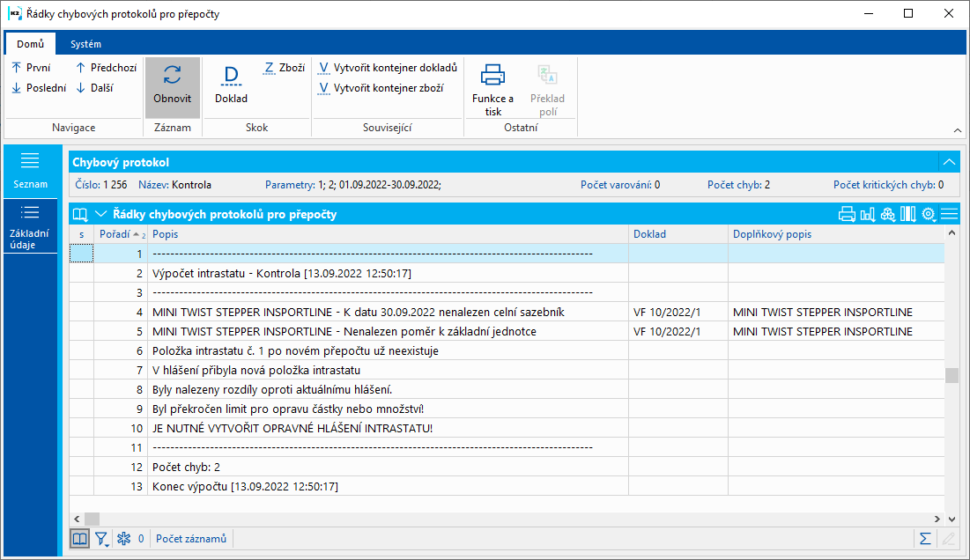
Task: Click the Obnovit refresh icon
Action: 173,76
